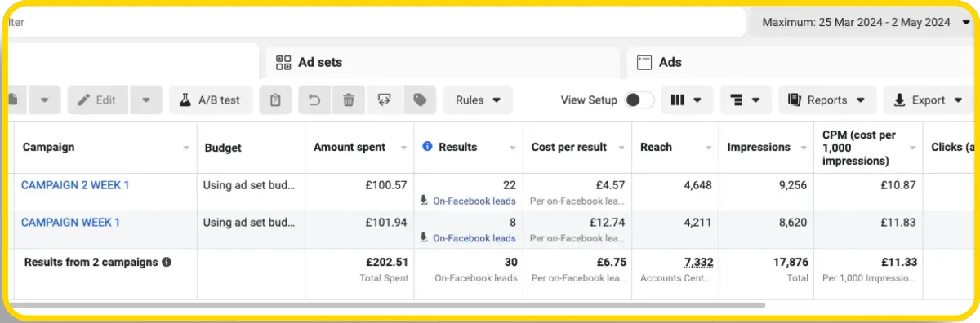Click the undo arrow icon
This screenshot has width=980, height=323.
click(314, 100)
